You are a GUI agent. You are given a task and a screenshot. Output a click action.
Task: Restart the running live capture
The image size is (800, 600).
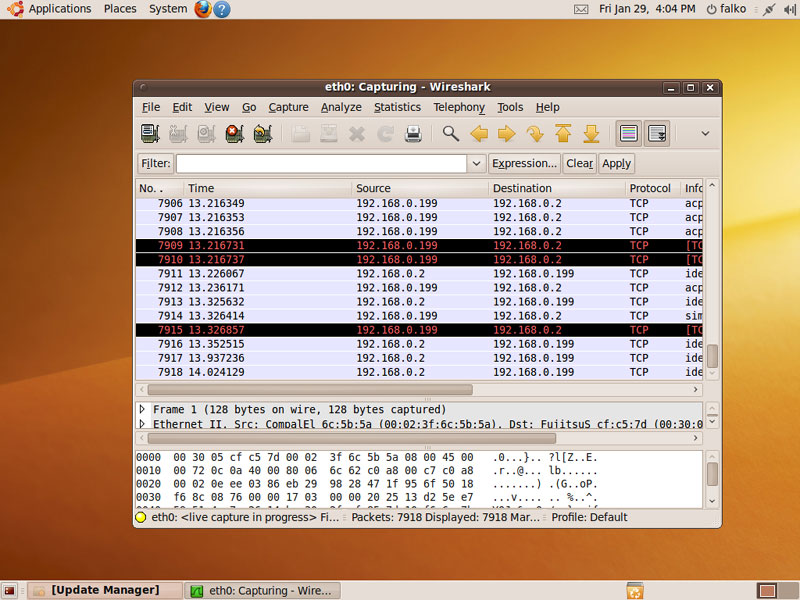[263, 134]
